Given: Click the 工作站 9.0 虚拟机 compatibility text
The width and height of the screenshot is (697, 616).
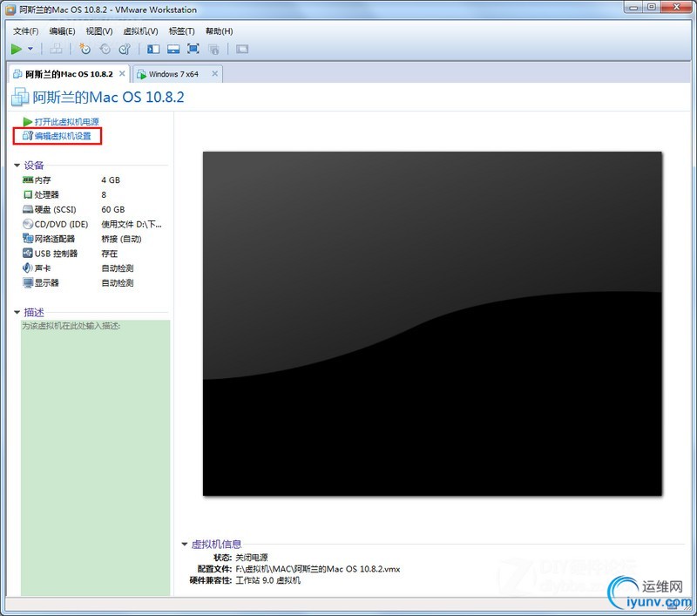Looking at the screenshot, I should (268, 580).
